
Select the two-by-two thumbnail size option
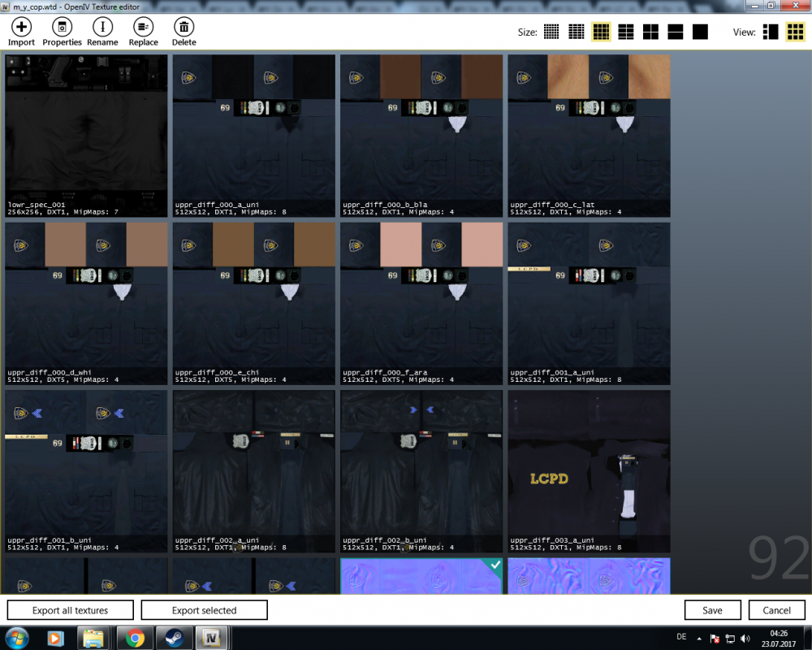(x=650, y=32)
